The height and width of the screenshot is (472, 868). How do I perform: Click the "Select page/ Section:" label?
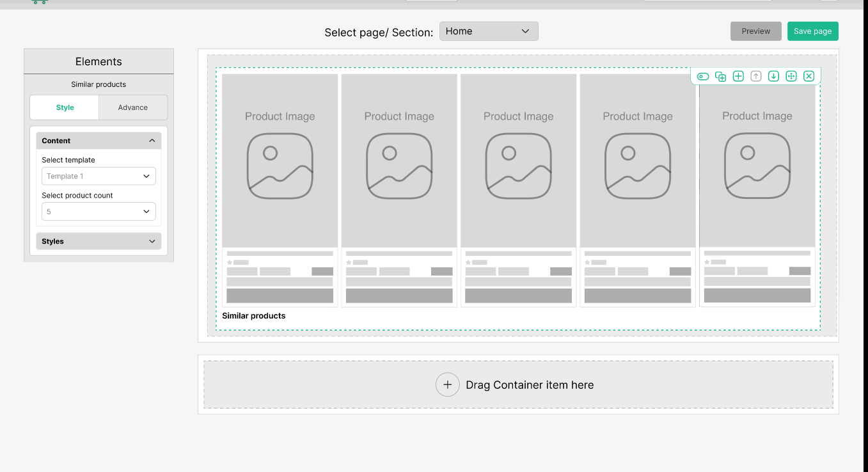pyautogui.click(x=379, y=32)
